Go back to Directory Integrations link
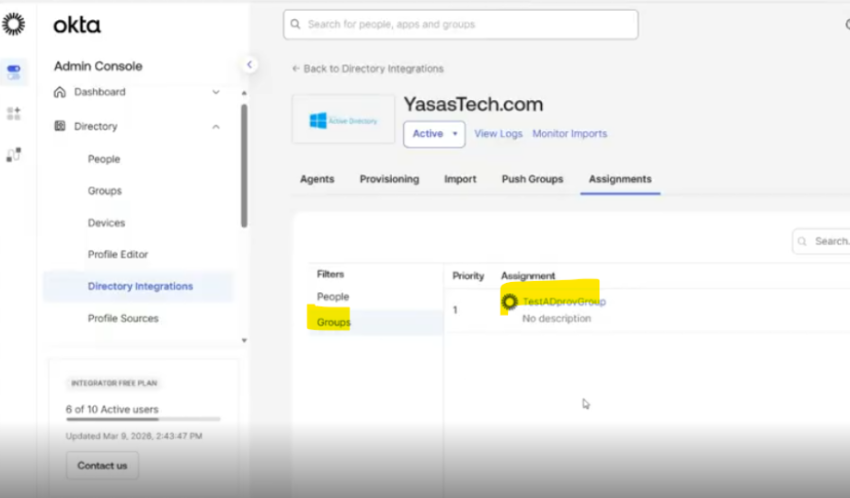This screenshot has width=850, height=498. click(368, 69)
